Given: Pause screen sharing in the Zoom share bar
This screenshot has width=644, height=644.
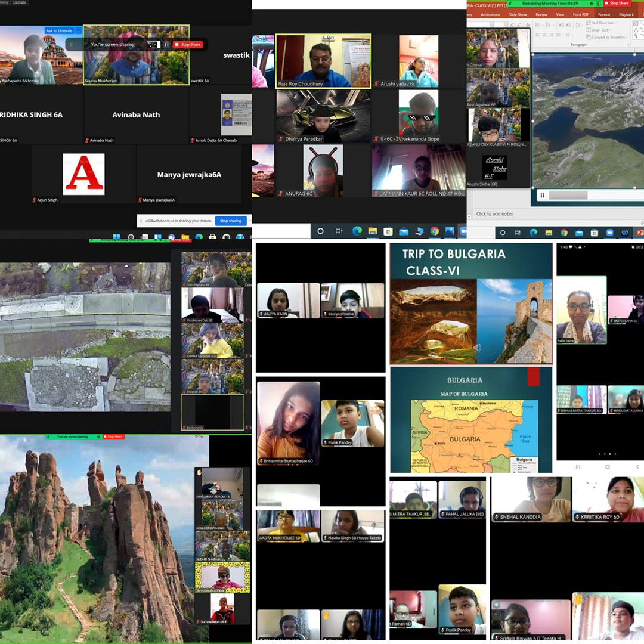Looking at the screenshot, I should (166, 44).
